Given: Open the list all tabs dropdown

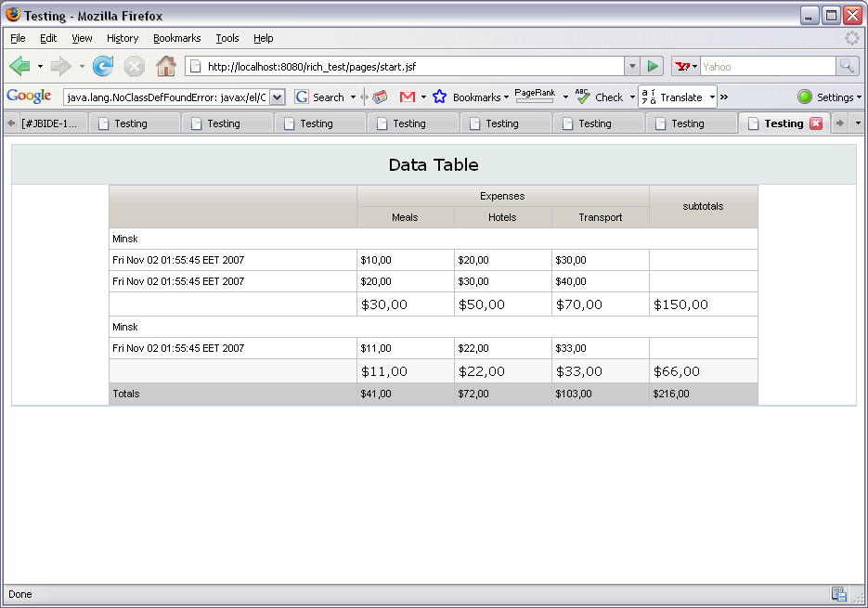Looking at the screenshot, I should pyautogui.click(x=858, y=123).
